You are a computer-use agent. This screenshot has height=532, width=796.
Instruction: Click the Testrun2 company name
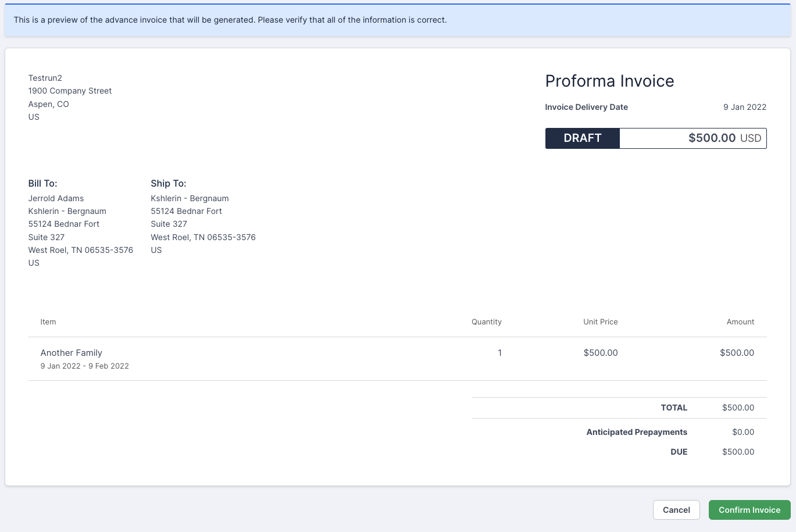click(45, 78)
